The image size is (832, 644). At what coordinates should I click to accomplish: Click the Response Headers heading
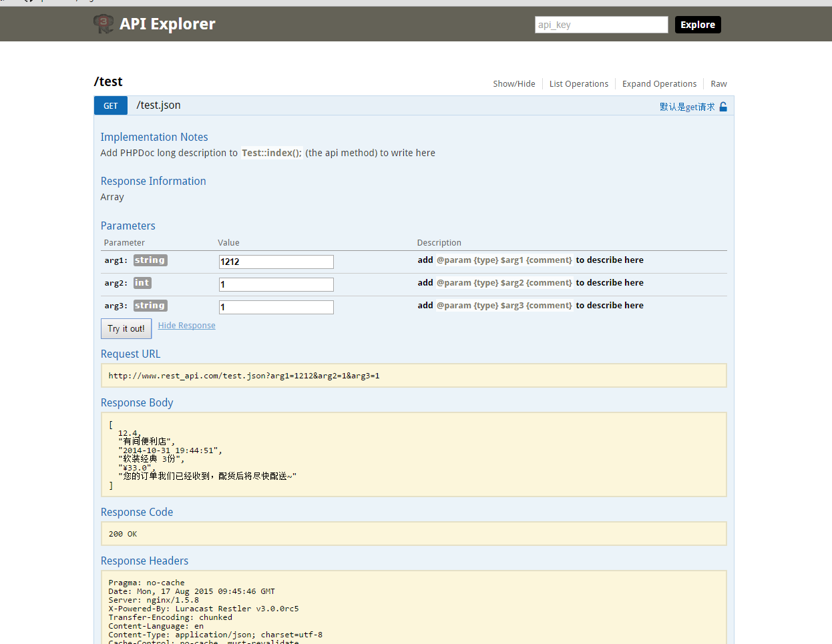145,561
